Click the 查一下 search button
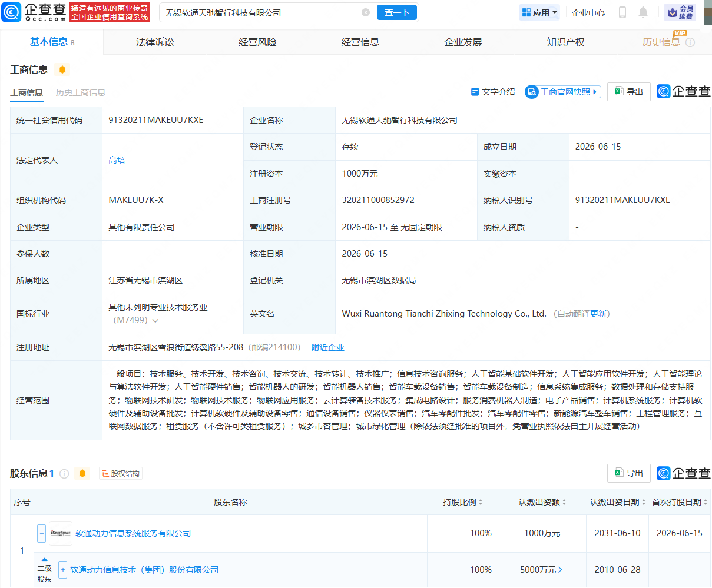 click(396, 12)
